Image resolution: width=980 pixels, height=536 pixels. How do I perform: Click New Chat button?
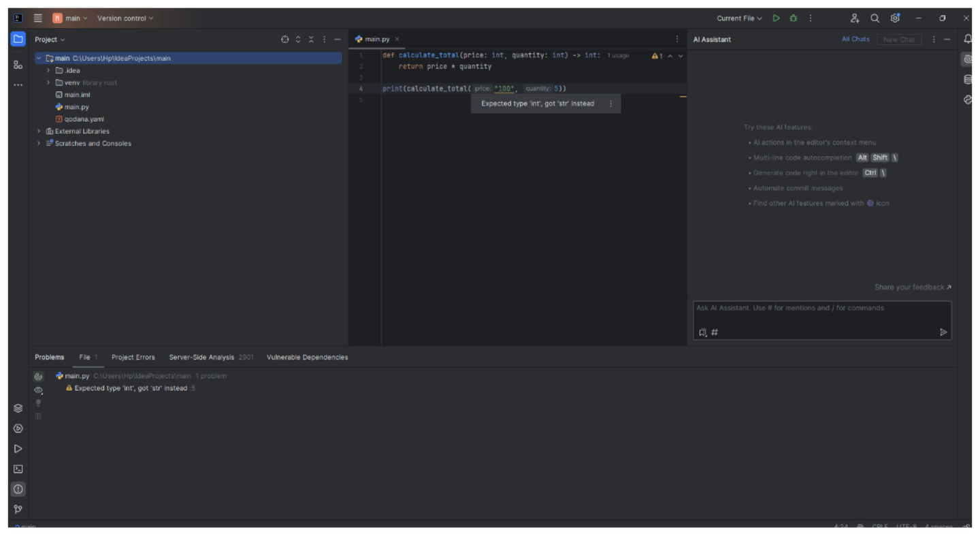point(899,40)
